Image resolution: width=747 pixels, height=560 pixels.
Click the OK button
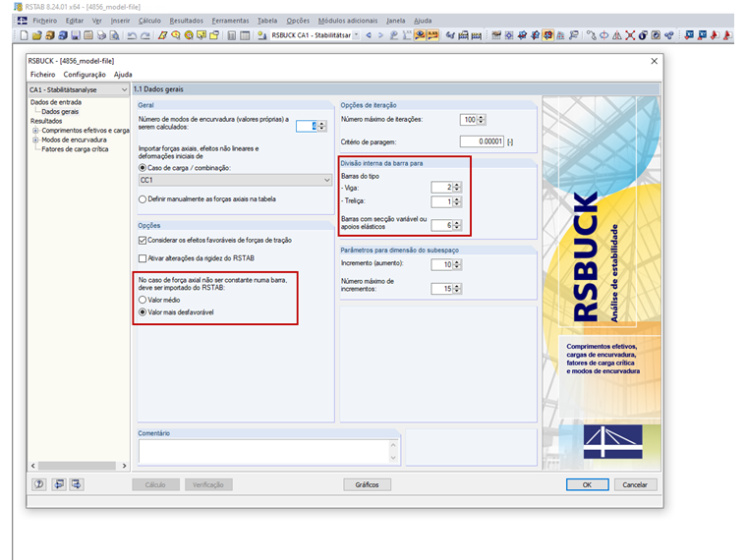(588, 484)
